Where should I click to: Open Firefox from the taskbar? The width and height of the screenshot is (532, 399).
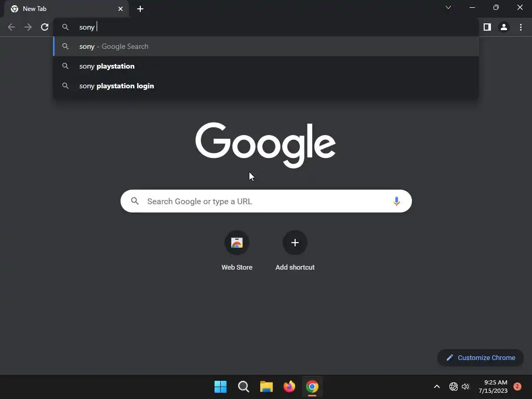(289, 387)
